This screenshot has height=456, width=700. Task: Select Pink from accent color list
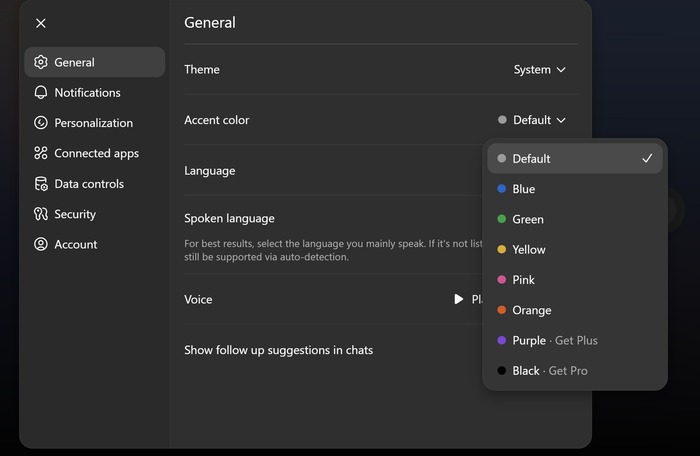click(x=524, y=280)
